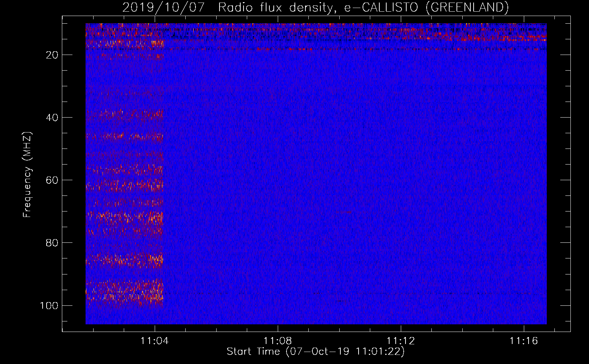This screenshot has width=589, height=364.
Task: Click the '11:12' time tick label
Action: (x=401, y=341)
